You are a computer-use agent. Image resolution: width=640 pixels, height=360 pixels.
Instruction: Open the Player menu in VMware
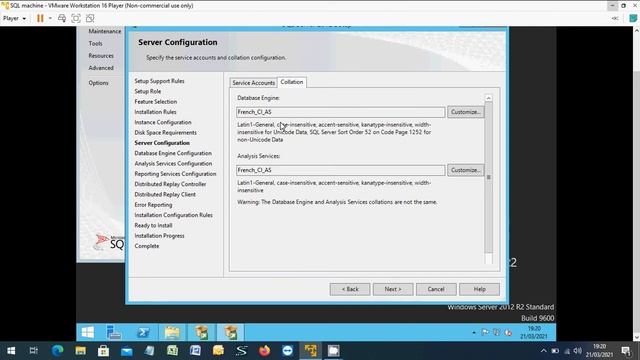tap(14, 18)
